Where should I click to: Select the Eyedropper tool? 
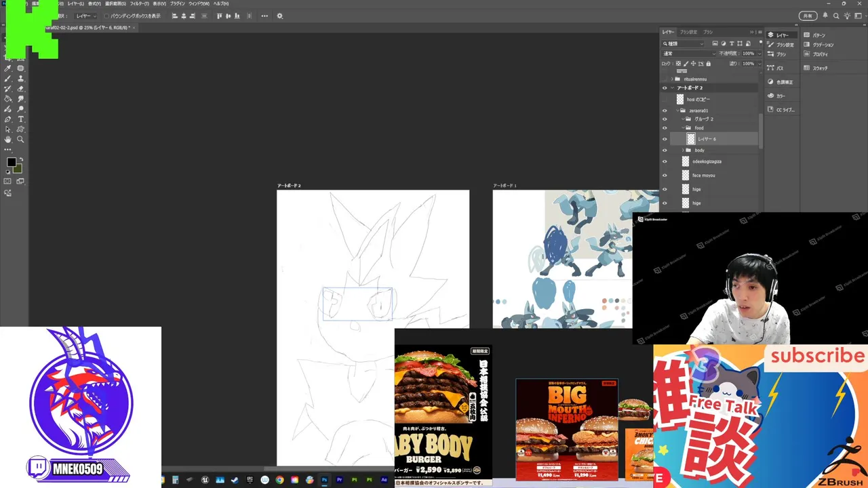(8, 68)
